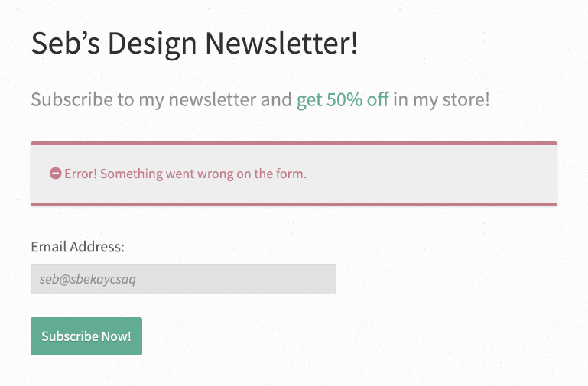Click the "Seb's Design Newsletter!" heading
Viewport: 588px width, 386px height.
click(194, 44)
